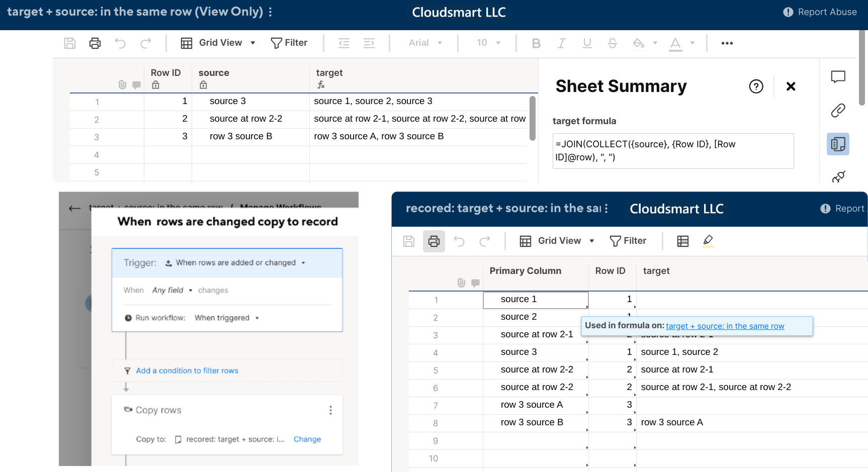Screen dimensions: 868x472
Task: Open the font size 10 dropdown
Action: click(x=488, y=43)
